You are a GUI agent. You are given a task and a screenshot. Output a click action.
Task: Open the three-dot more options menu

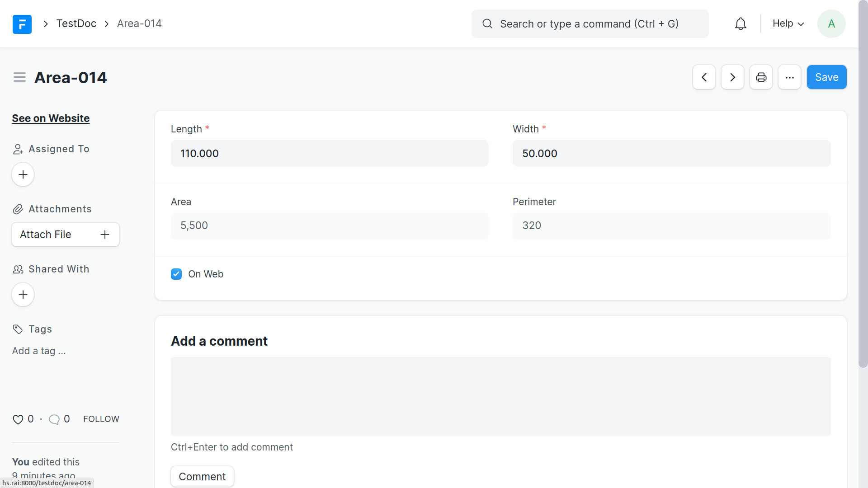[789, 77]
